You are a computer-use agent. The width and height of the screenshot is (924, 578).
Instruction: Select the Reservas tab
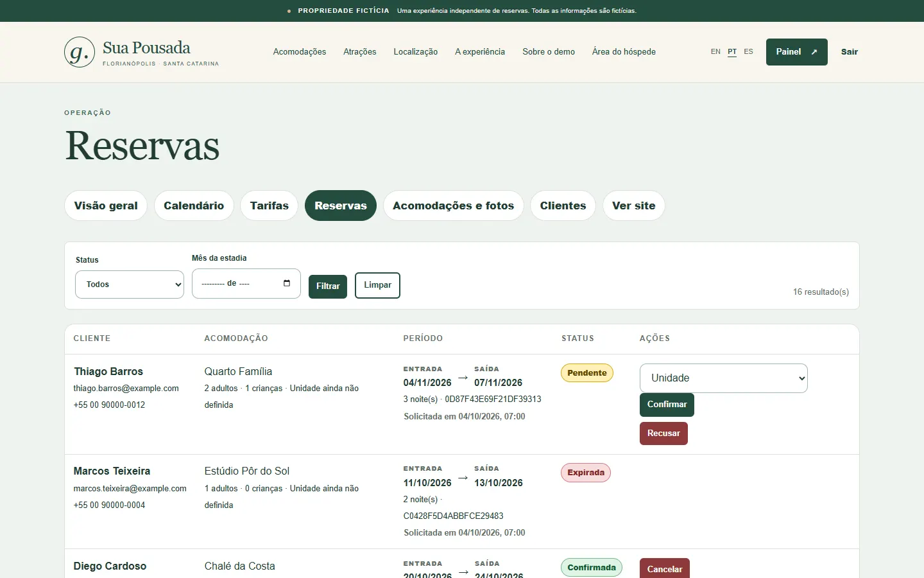pyautogui.click(x=341, y=206)
